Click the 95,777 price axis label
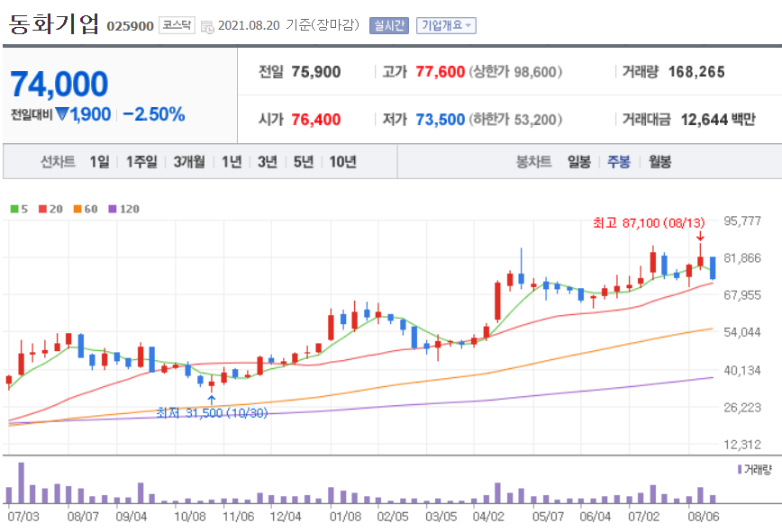This screenshot has height=532, width=782. pos(742,221)
